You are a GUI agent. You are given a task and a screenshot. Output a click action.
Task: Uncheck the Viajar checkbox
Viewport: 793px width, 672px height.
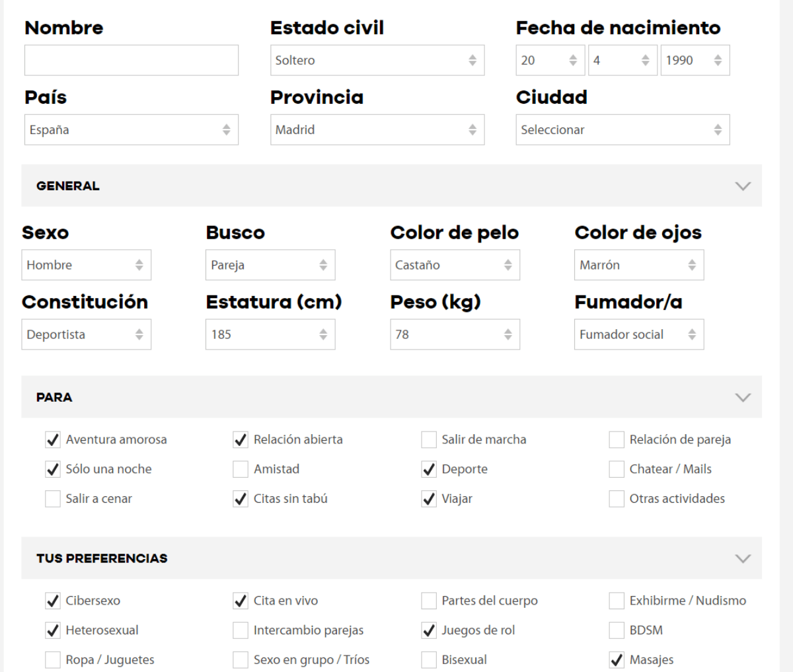point(429,499)
